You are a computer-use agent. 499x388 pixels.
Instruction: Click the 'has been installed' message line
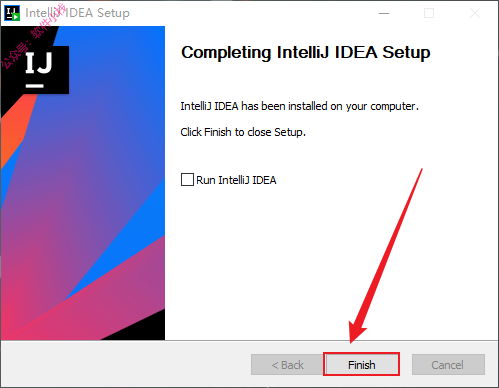coord(299,106)
